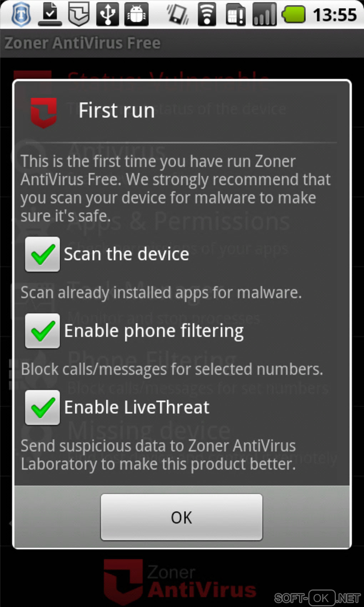Click the Zoner AntiVirus Free title bar
The width and height of the screenshot is (364, 607).
[182, 43]
